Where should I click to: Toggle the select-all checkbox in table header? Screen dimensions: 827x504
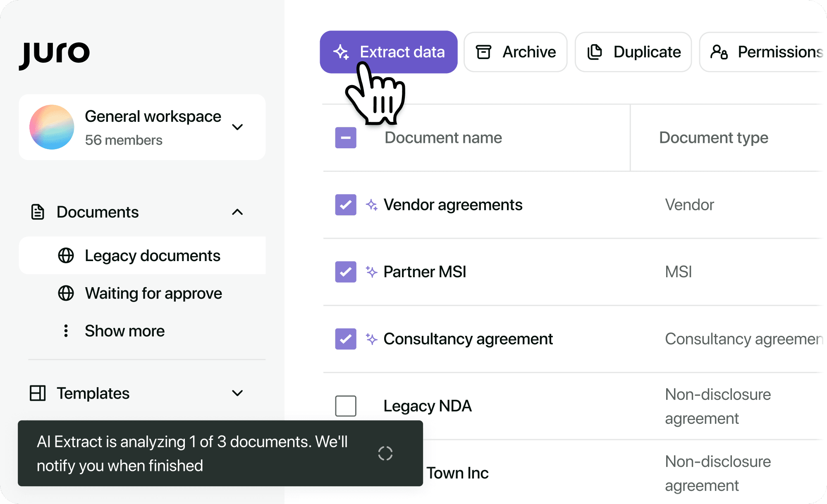pos(346,138)
